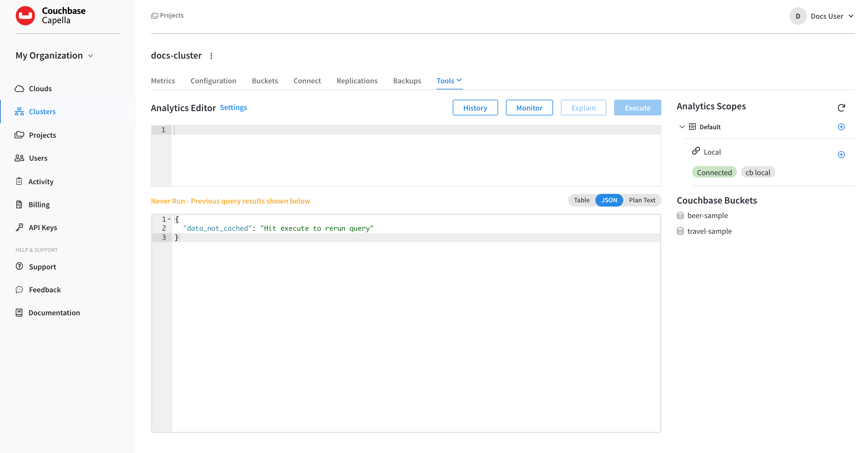Image resolution: width=868 pixels, height=453 pixels.
Task: Click the Execute button
Action: point(637,108)
